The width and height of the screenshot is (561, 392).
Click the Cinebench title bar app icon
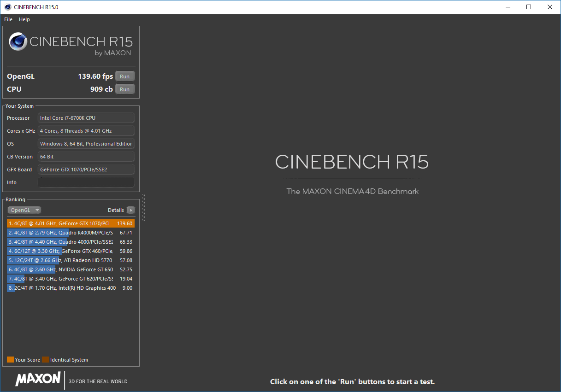click(7, 7)
